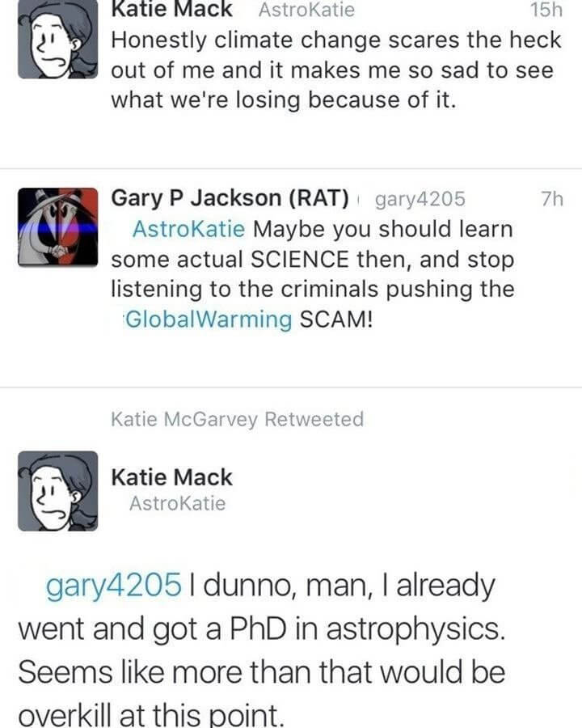Click the 15h timestamp on Katie's tweet
Viewport: 582px width, 728px height.
click(546, 10)
